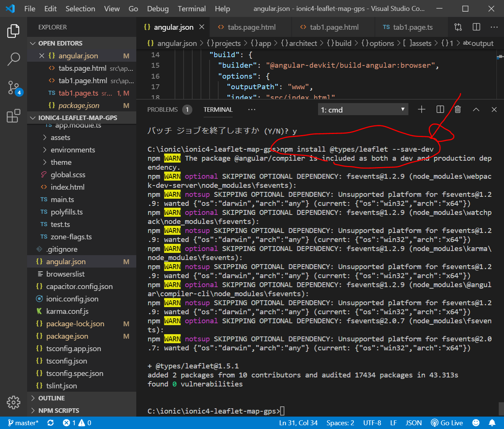The image size is (504, 429).
Task: Close the terminal panel
Action: pos(494,110)
